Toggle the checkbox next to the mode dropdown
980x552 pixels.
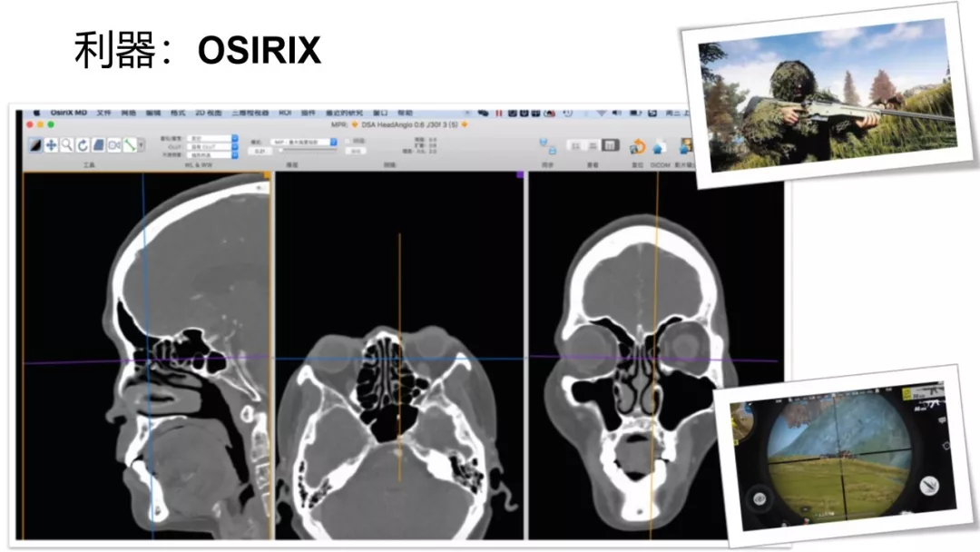click(348, 142)
